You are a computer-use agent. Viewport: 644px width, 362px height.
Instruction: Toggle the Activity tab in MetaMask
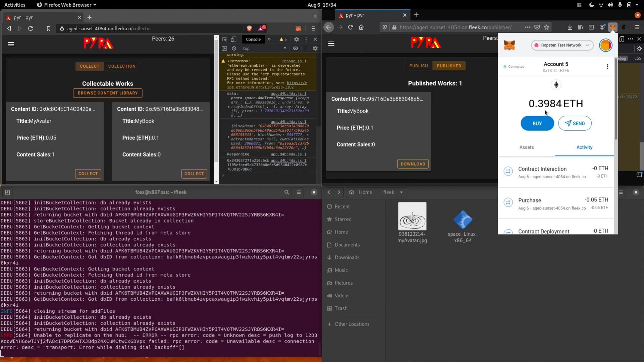(x=585, y=147)
